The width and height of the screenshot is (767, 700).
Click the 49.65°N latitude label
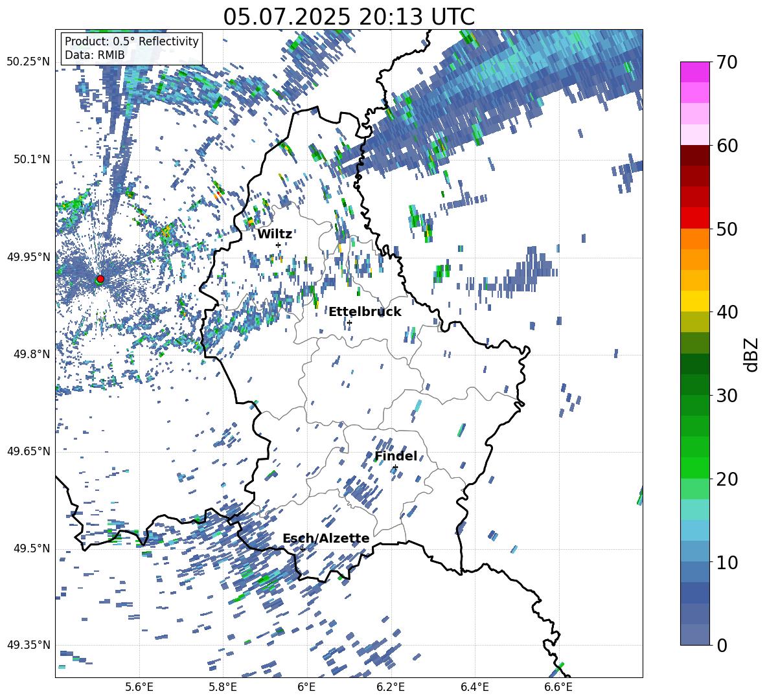[x=29, y=451]
